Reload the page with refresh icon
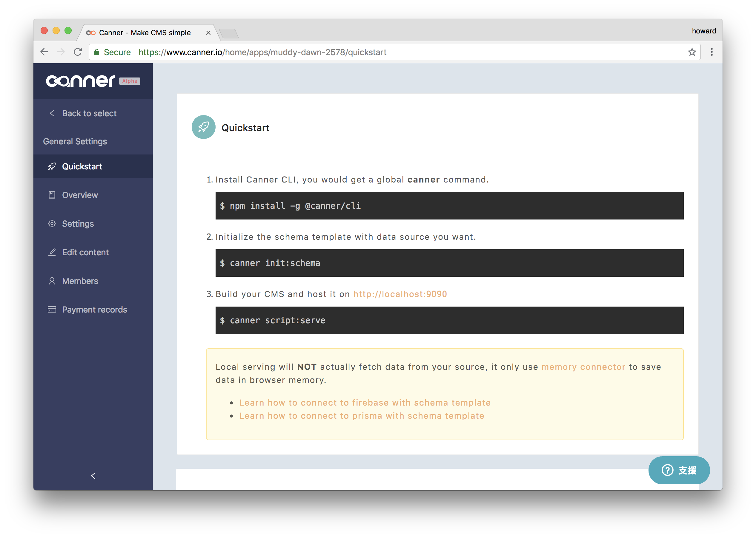The width and height of the screenshot is (756, 538). (78, 52)
